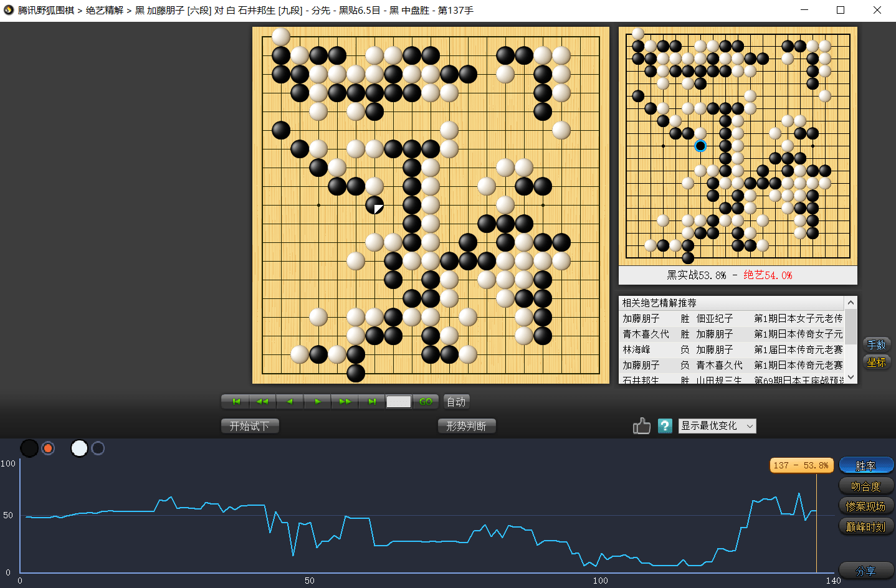Screen dimensions: 896x588
Task: Open the question mark help icon
Action: click(665, 426)
